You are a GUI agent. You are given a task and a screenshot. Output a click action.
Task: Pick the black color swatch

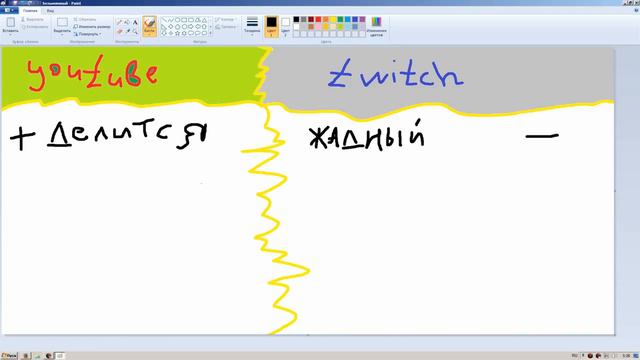[296, 19]
